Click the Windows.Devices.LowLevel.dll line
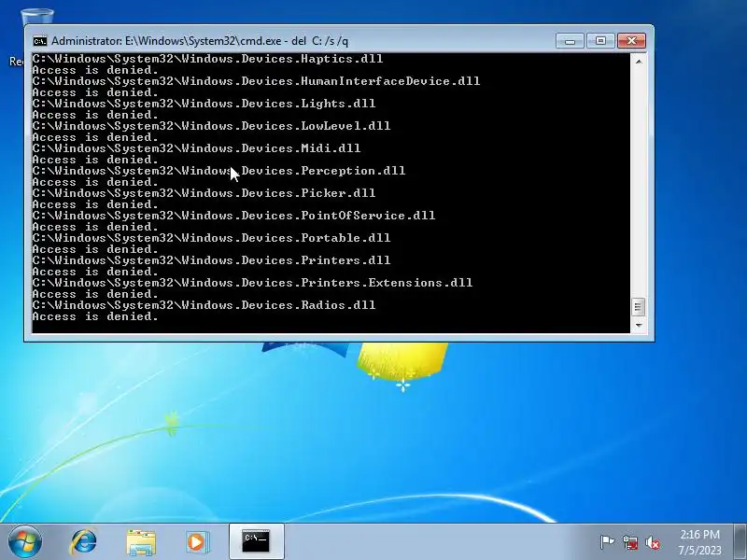This screenshot has height=560, width=747. coord(211,126)
